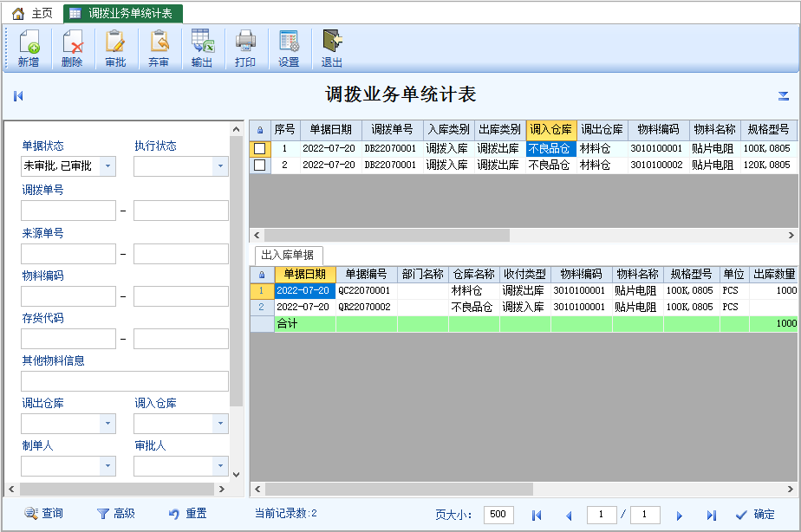Select row number 2 in lower grid
Viewport: 801px width, 532px height.
click(262, 307)
